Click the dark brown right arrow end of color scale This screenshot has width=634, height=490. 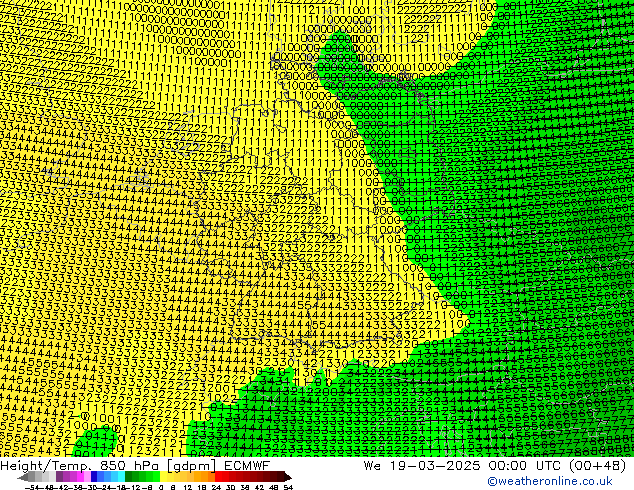pos(287,477)
